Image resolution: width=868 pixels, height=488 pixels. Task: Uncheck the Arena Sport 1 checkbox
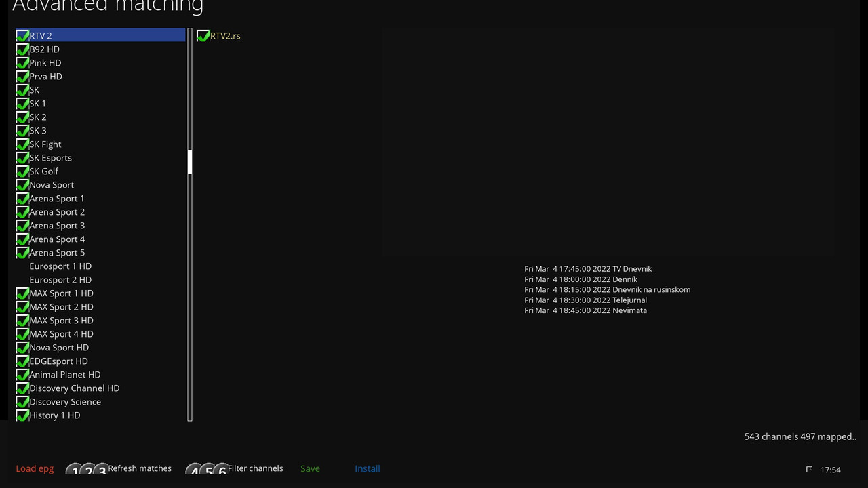22,198
